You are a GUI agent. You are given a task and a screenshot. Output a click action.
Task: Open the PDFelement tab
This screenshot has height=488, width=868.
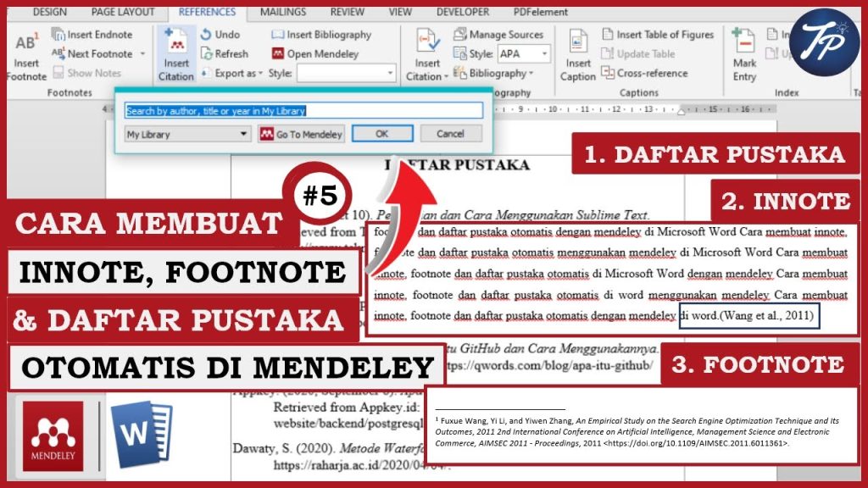[540, 12]
